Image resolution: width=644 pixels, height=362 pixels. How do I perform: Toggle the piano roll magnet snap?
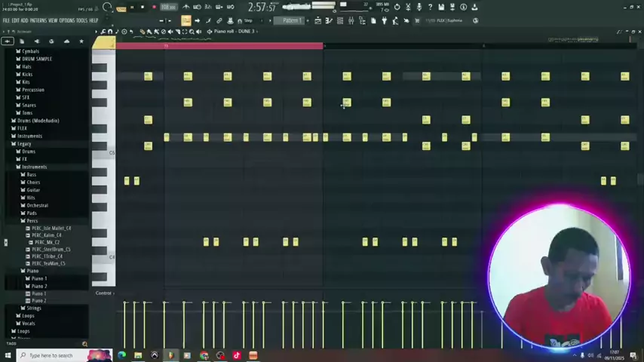click(x=110, y=32)
